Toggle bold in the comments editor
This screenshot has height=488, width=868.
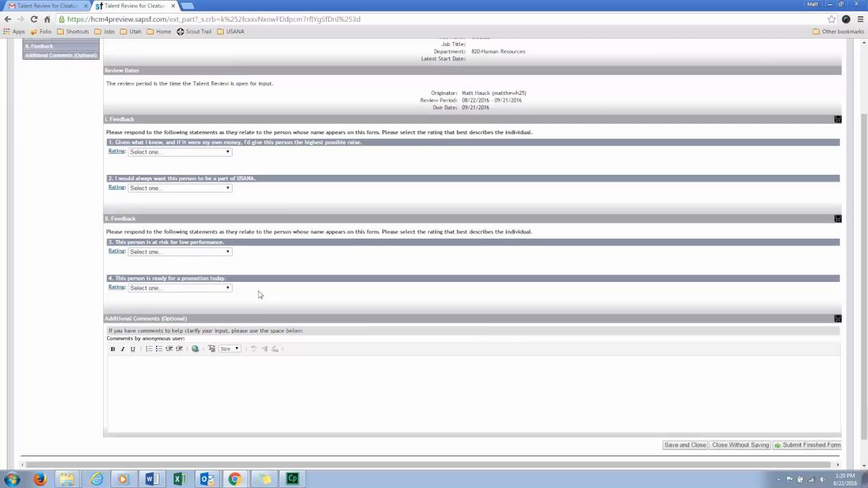tap(113, 349)
